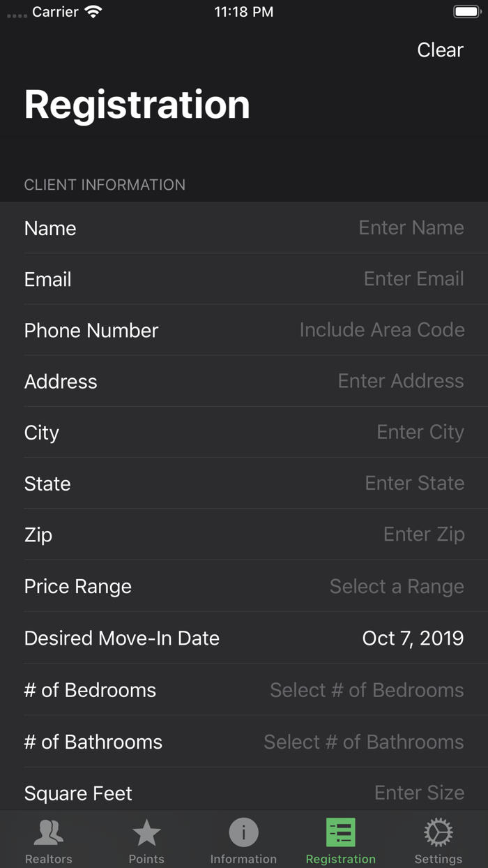Tap the Oct 7, 2019 move-in date
Viewport: 488px width, 868px height.
(x=413, y=638)
